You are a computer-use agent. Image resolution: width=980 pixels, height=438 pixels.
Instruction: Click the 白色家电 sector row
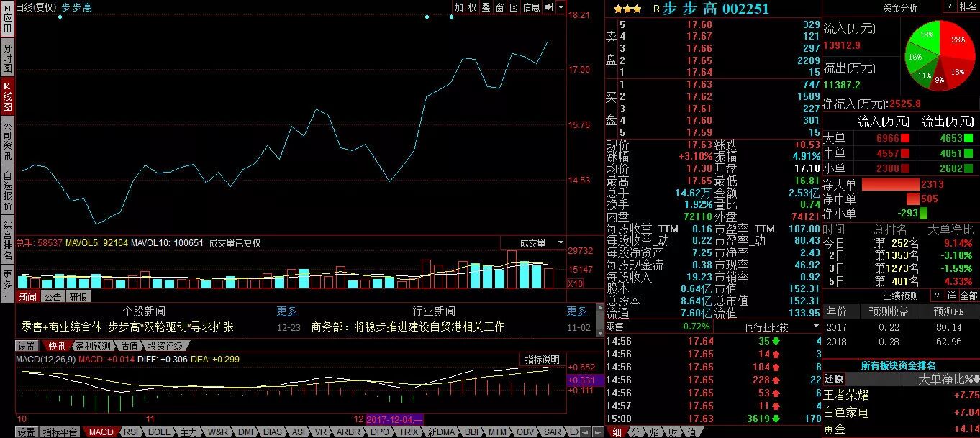click(x=901, y=412)
